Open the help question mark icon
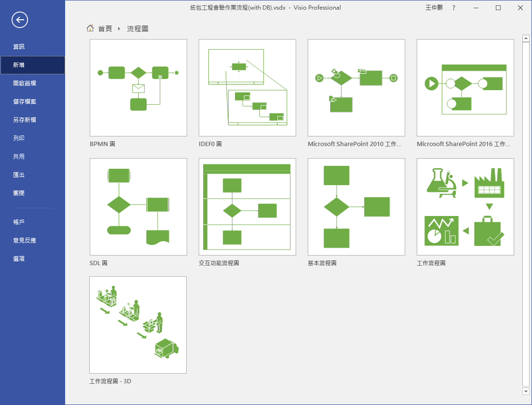This screenshot has height=405, width=532. pyautogui.click(x=454, y=8)
